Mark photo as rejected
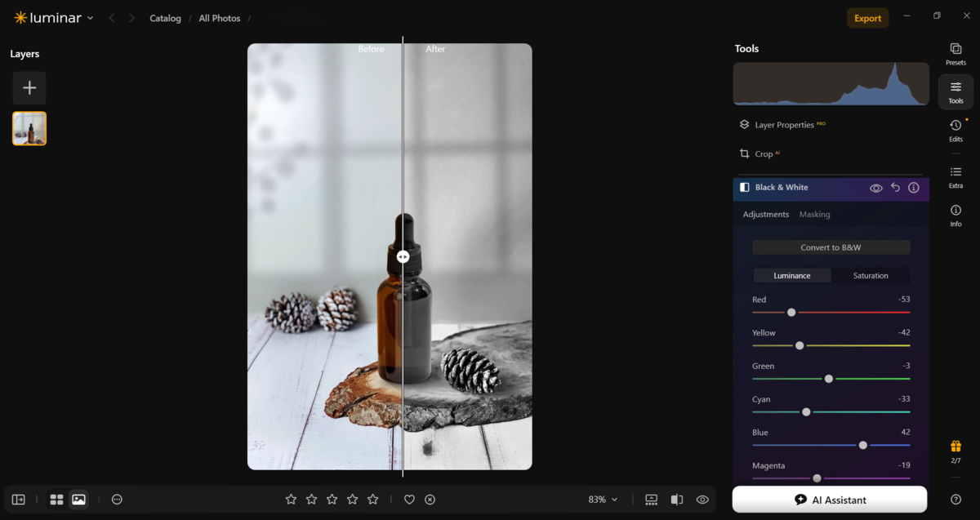 [x=430, y=500]
